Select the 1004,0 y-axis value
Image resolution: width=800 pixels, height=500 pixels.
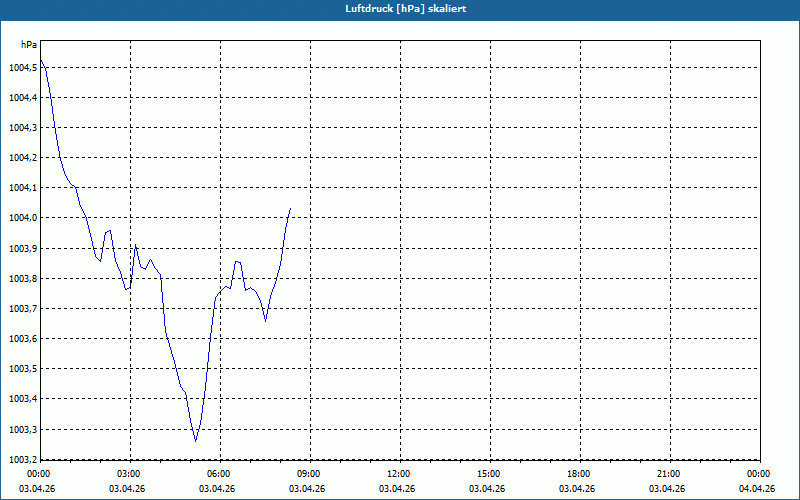[22, 218]
